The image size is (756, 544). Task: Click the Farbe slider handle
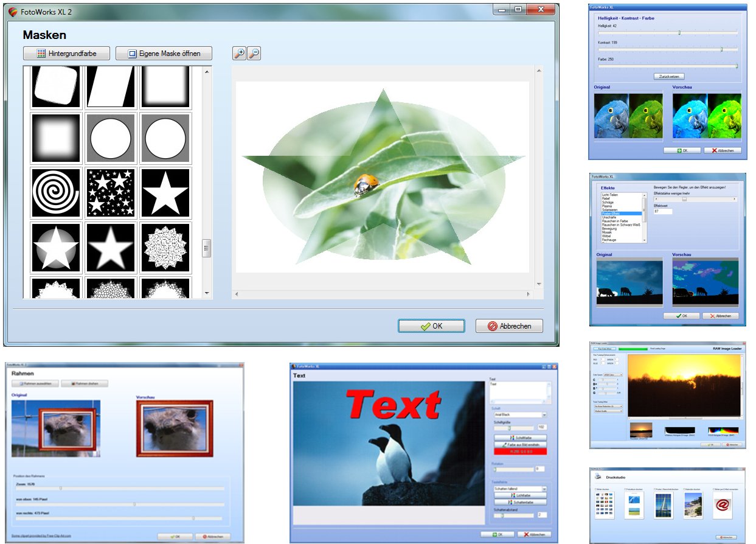click(737, 66)
